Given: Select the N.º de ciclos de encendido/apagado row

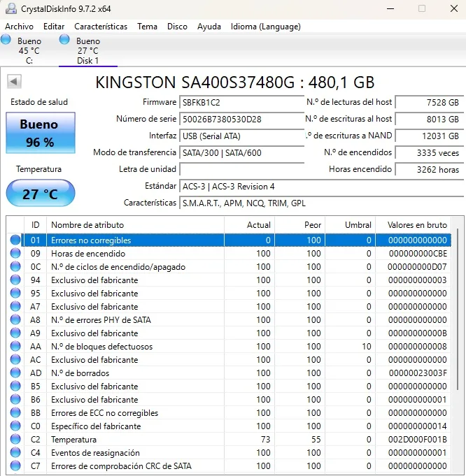Looking at the screenshot, I should tap(229, 267).
